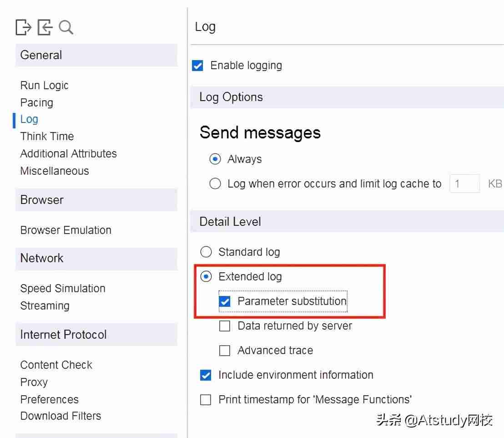Viewport: 504px width, 438px height.
Task: Open Miscellaneous settings
Action: [55, 171]
